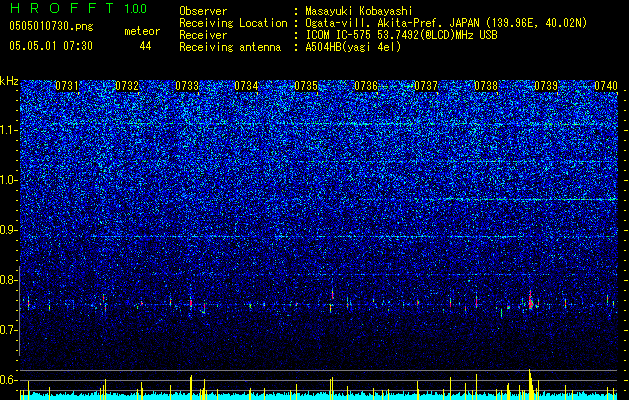Click the Observer label

tap(203, 11)
